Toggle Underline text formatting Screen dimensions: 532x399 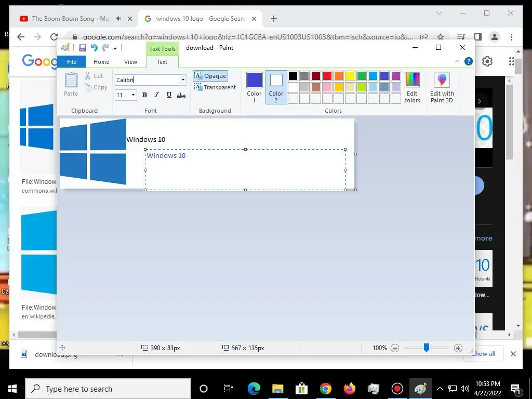169,95
